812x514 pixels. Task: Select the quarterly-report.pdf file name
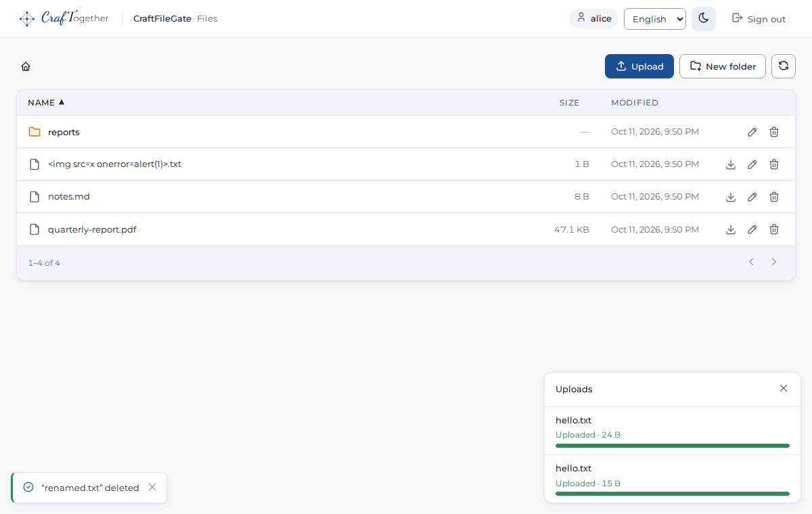click(92, 229)
